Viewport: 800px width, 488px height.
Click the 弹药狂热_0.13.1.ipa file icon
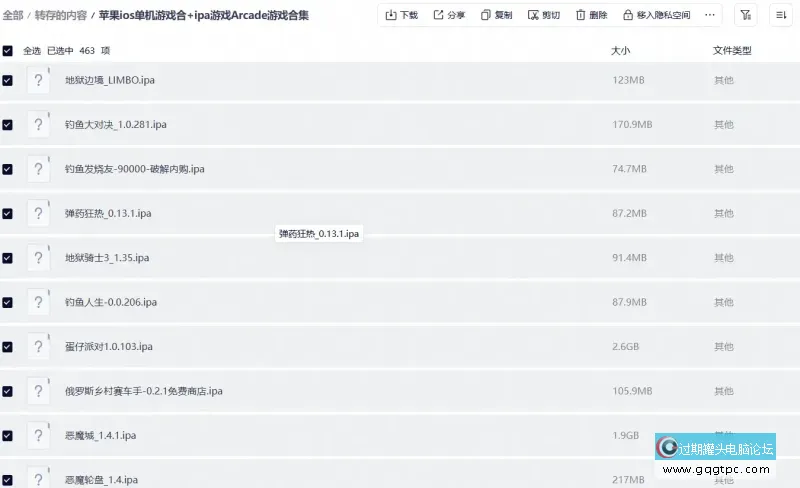point(38,213)
